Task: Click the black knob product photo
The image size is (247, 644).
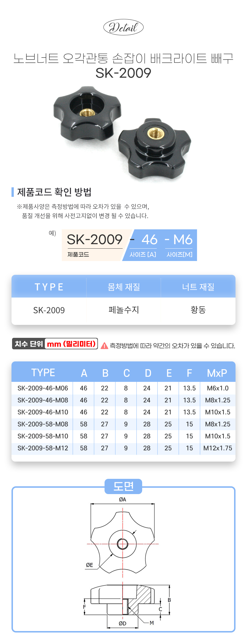Action: 122,134
